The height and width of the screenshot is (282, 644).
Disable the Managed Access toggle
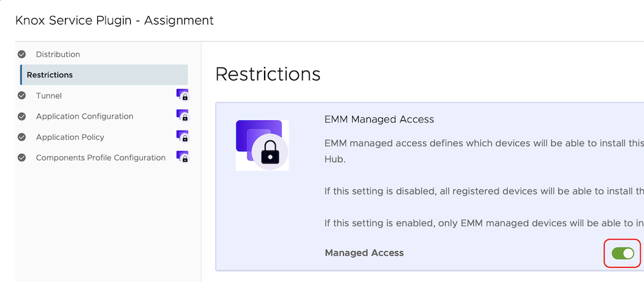(x=623, y=253)
